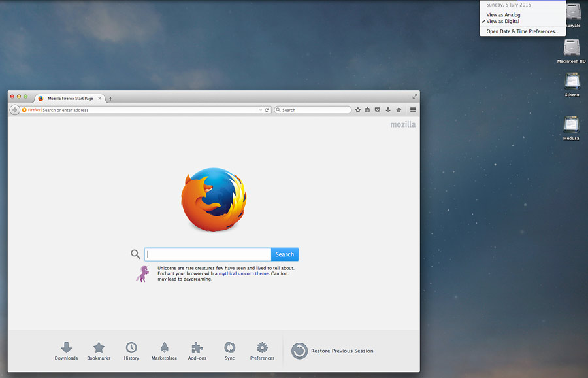The image size is (588, 378).
Task: Focus the start page search text box
Action: (x=208, y=254)
